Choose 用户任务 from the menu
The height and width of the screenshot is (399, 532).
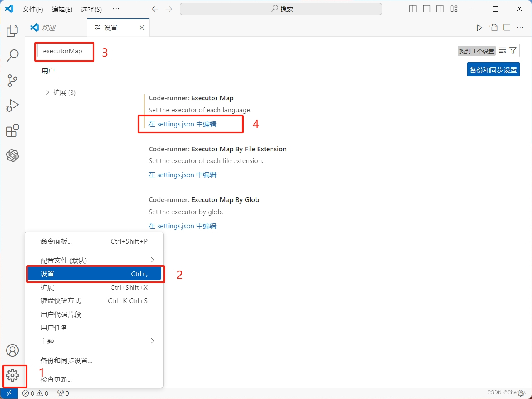[94, 328]
